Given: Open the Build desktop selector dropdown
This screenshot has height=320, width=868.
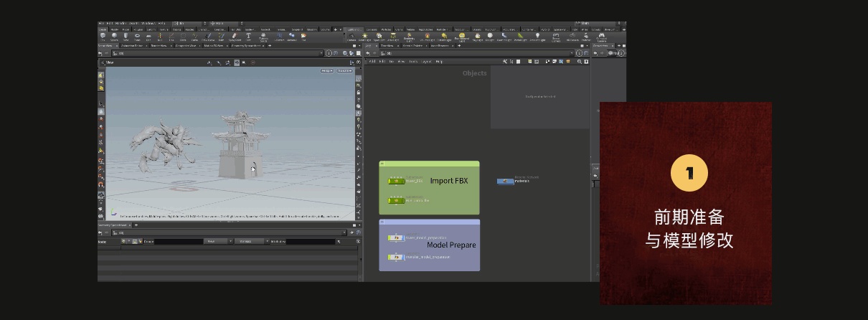Looking at the screenshot, I should pos(189,24).
